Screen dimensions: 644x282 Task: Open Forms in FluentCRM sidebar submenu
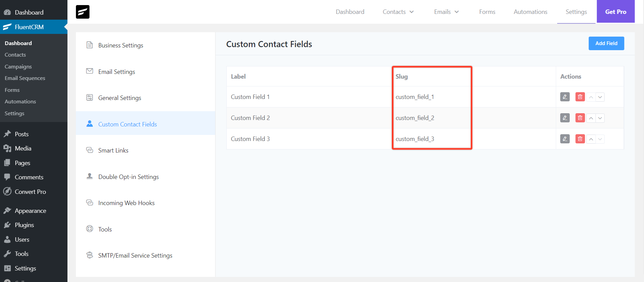pos(12,90)
